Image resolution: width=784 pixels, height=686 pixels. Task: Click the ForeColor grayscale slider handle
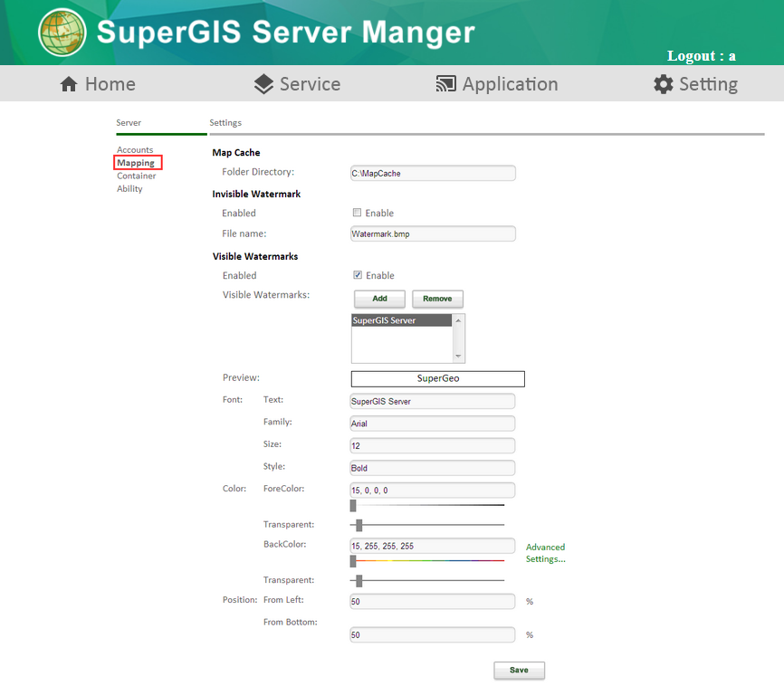(x=353, y=506)
